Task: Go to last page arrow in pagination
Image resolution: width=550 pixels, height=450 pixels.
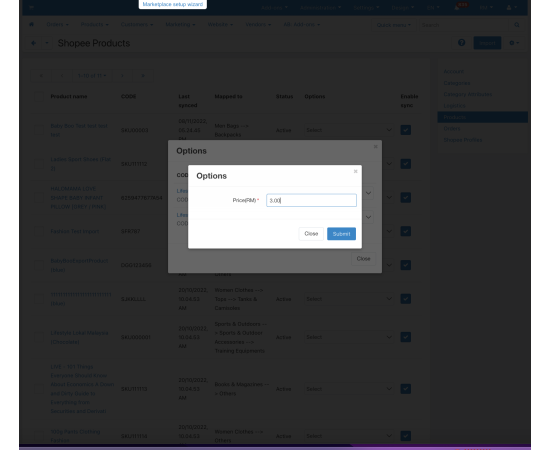Action: (143, 76)
